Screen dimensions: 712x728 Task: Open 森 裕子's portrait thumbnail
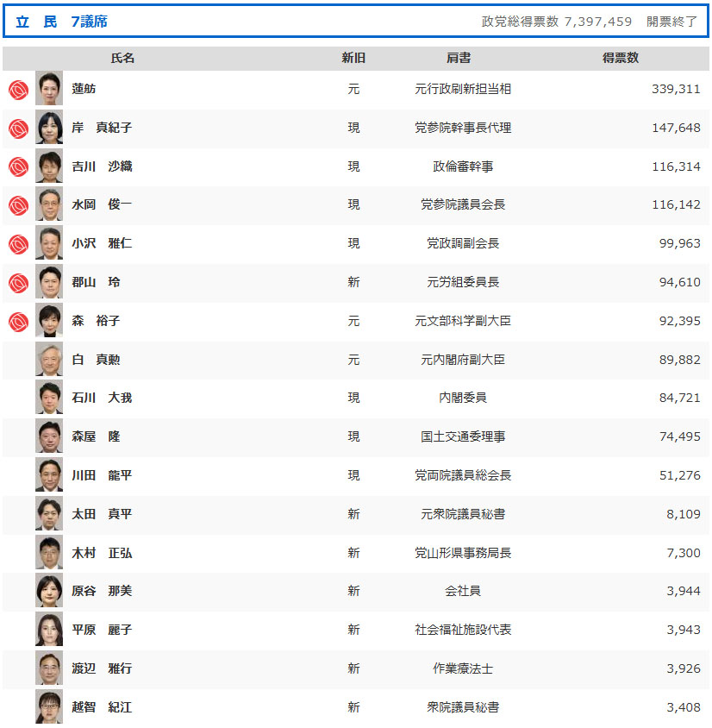click(49, 320)
